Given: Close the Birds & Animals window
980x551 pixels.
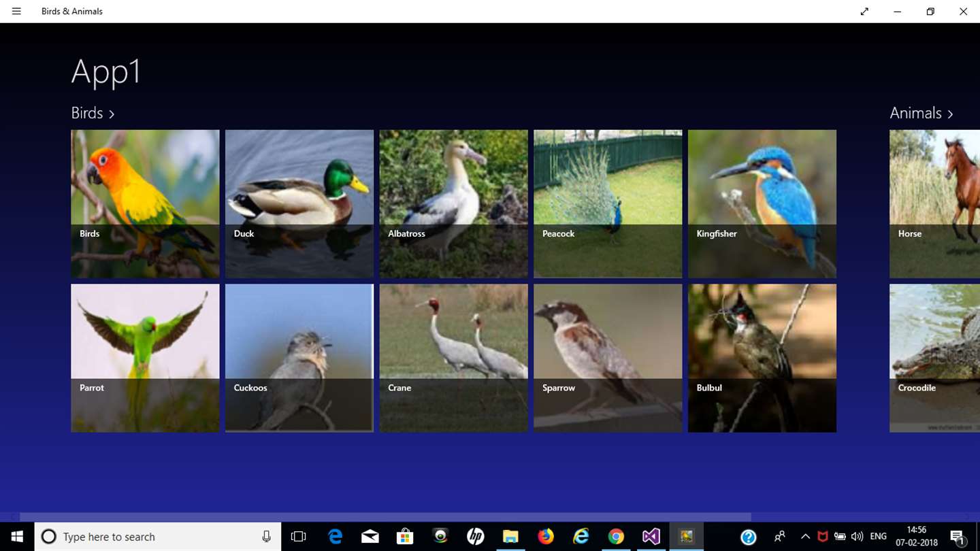Looking at the screenshot, I should (x=963, y=12).
